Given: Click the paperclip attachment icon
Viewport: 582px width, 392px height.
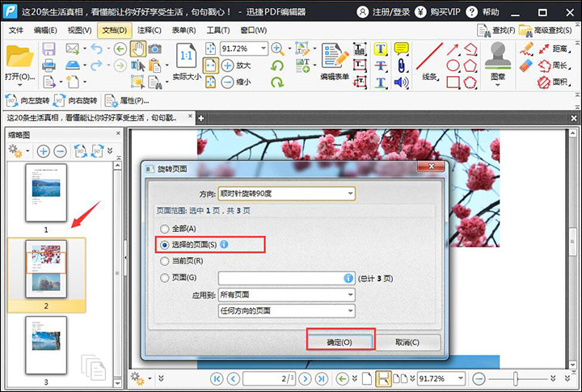Looking at the screenshot, I should point(401,65).
